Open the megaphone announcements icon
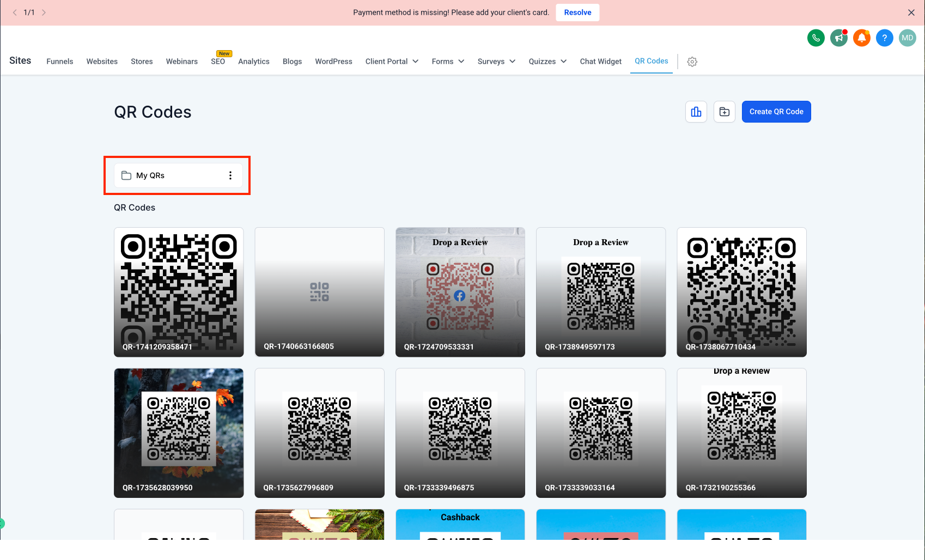This screenshot has height=560, width=925. (838, 38)
